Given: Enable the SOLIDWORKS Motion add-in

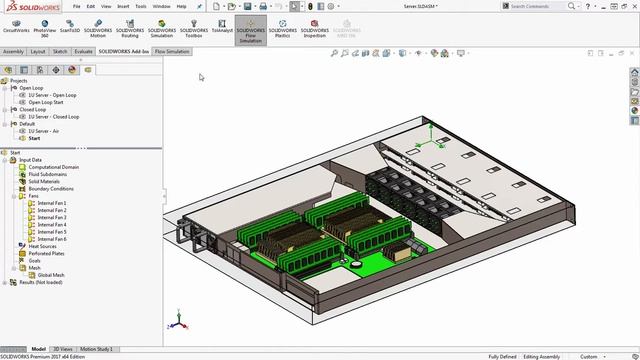Looking at the screenshot, I should click(98, 29).
